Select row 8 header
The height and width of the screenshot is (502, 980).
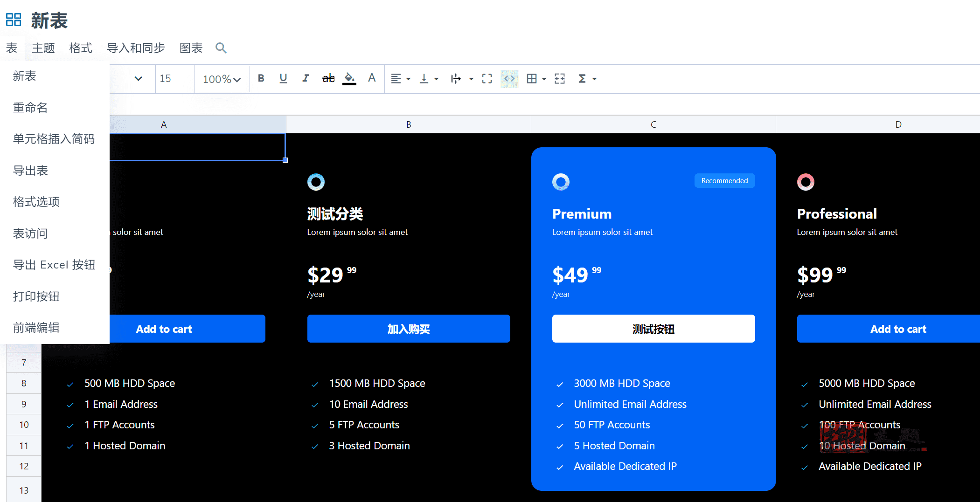(x=24, y=383)
